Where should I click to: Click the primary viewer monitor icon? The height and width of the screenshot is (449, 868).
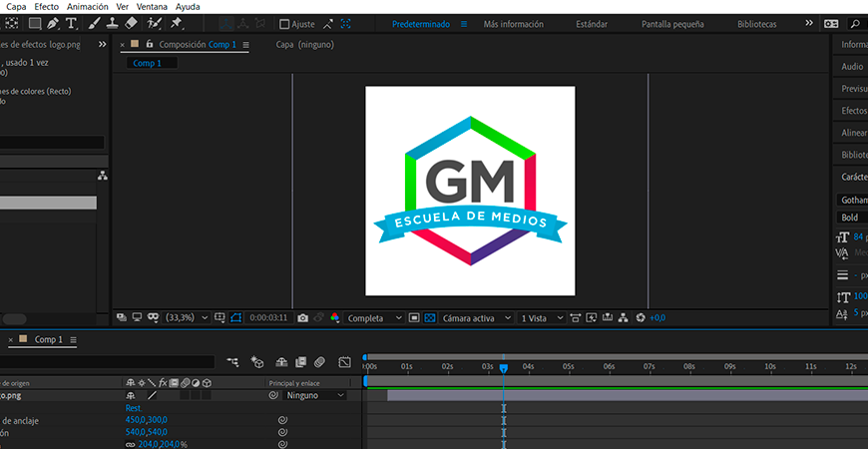(x=137, y=317)
